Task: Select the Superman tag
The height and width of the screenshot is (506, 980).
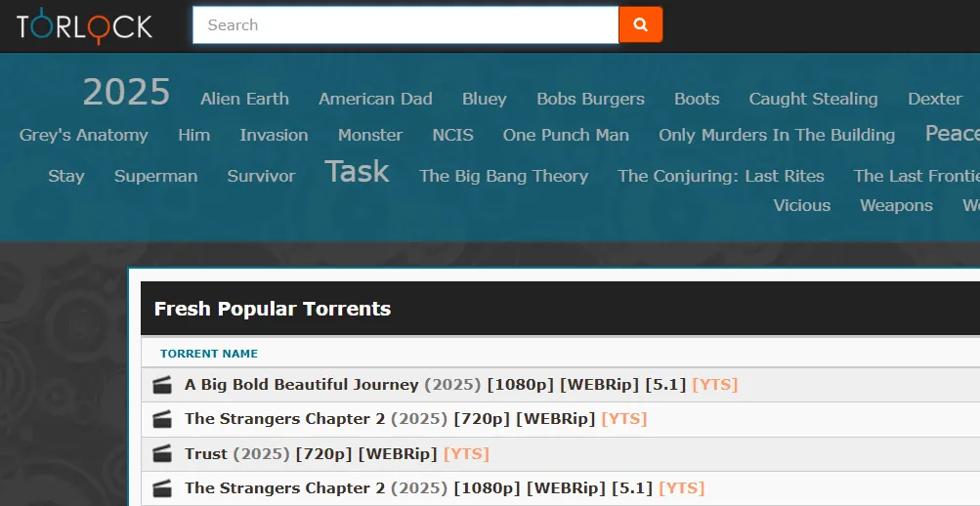Action: (x=155, y=176)
